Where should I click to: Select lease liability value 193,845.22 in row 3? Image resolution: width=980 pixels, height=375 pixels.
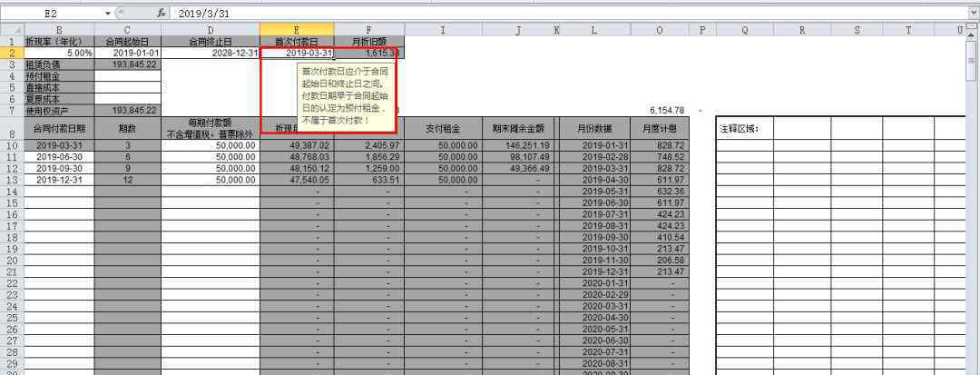(127, 65)
